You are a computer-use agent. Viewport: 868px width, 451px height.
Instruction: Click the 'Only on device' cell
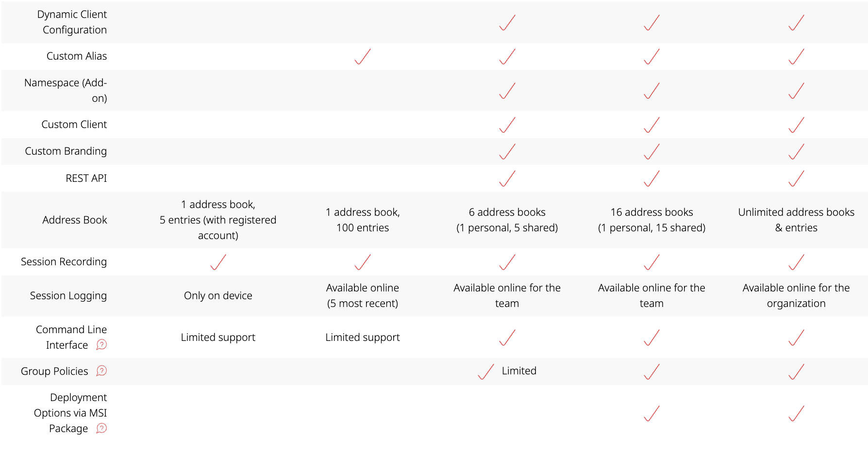click(218, 296)
